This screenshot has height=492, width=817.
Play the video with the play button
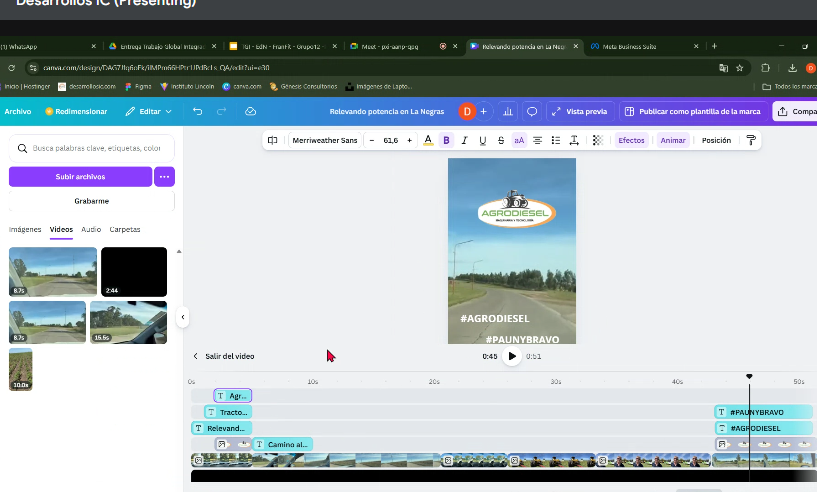click(x=512, y=356)
